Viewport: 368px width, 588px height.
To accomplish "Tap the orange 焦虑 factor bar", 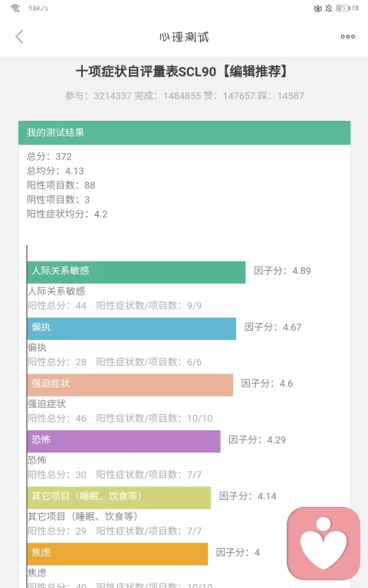I will [x=117, y=554].
